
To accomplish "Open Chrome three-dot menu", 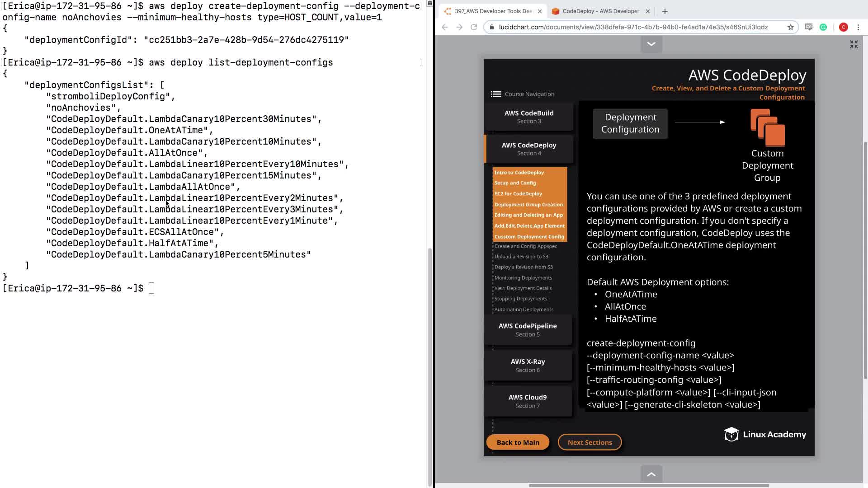I will (858, 27).
